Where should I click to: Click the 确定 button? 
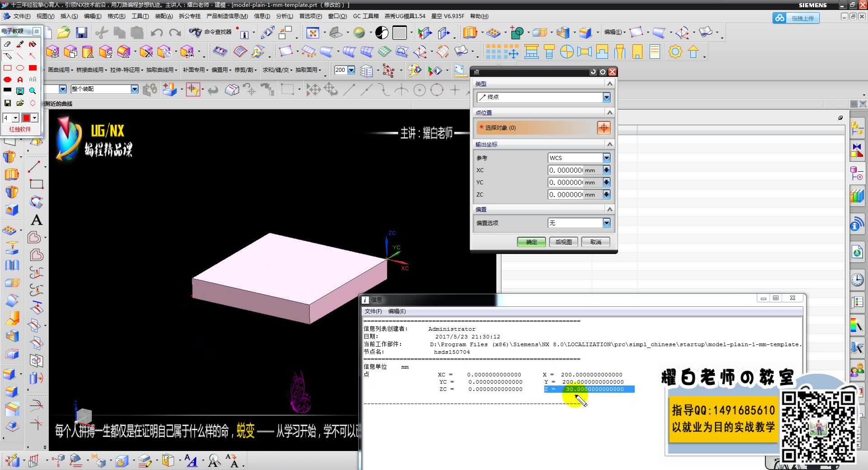[x=532, y=242]
